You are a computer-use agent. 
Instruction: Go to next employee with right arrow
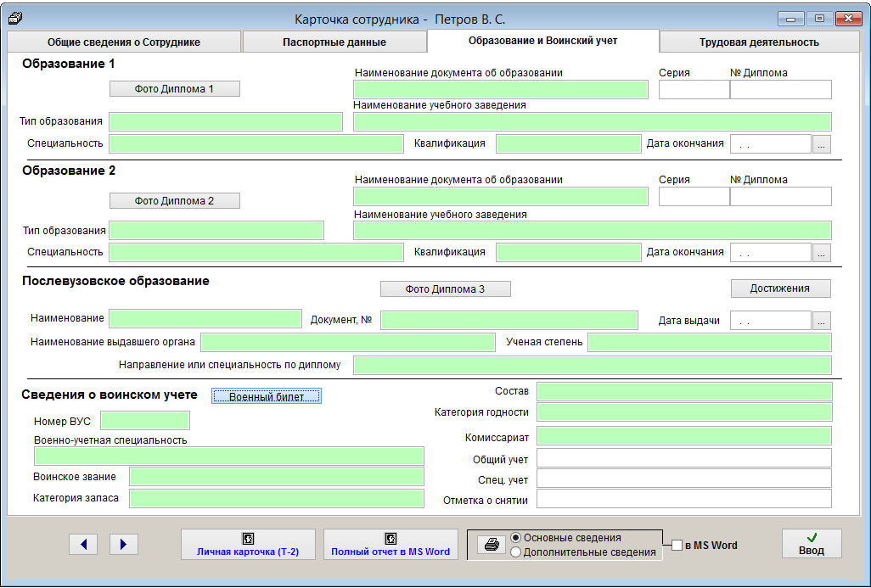123,544
